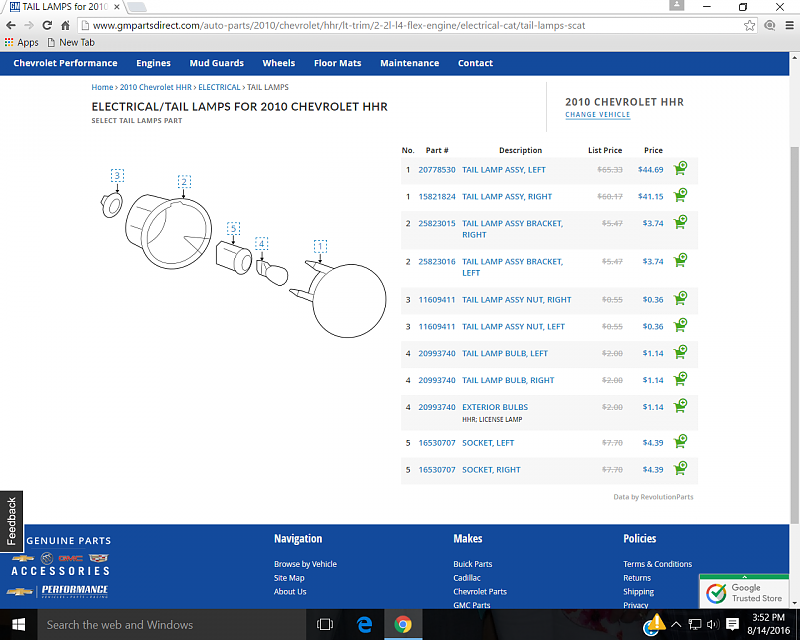Screen dimensions: 800x640
Task: Add part 25823015 bracket right to cart
Action: (680, 222)
